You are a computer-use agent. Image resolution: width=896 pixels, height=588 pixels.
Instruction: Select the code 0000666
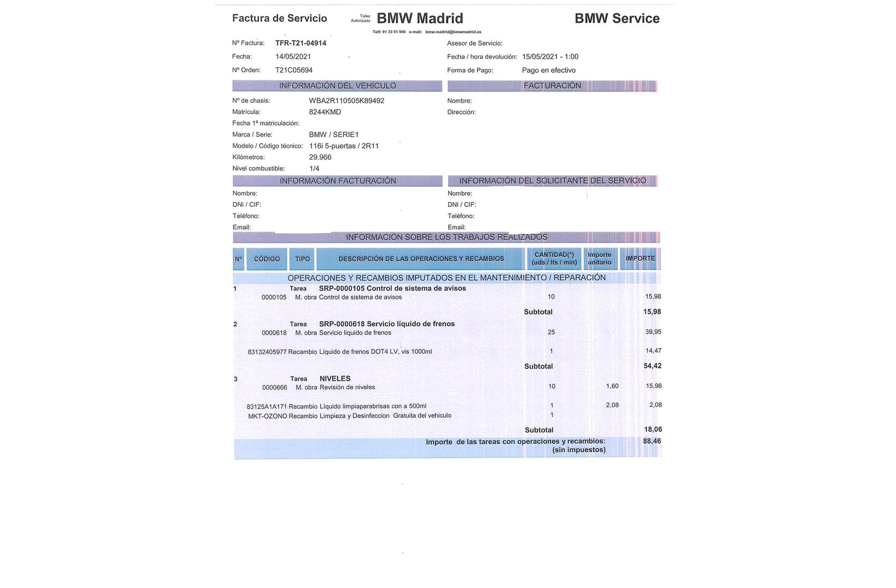pyautogui.click(x=275, y=388)
